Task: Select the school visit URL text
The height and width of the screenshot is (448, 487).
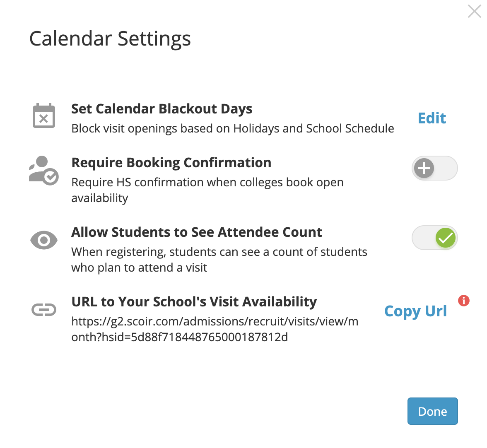Action: (x=215, y=329)
